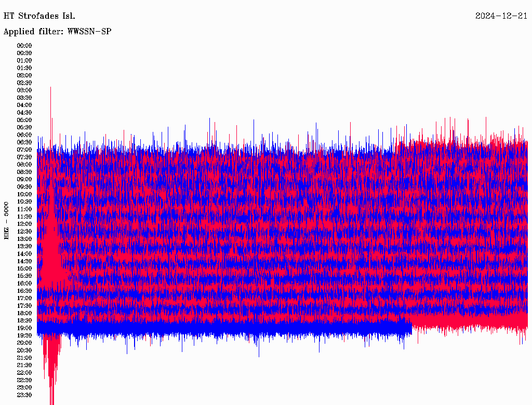Select the 09:30 time label

(24, 187)
